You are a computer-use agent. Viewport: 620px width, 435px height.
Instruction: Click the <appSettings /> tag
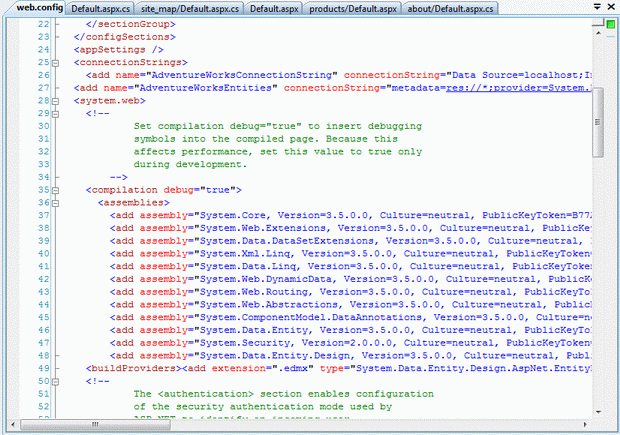pos(119,50)
